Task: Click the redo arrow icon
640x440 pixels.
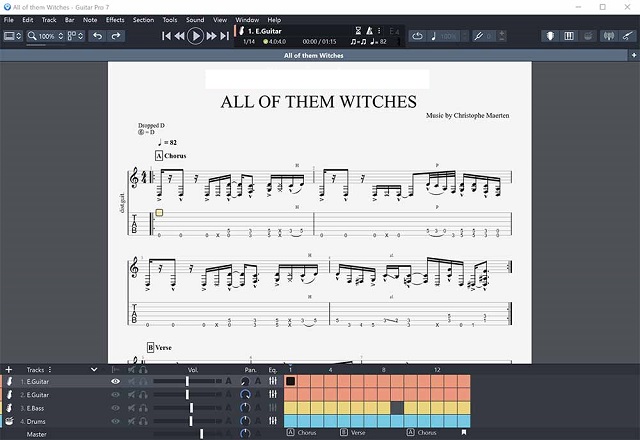Action: pos(116,36)
